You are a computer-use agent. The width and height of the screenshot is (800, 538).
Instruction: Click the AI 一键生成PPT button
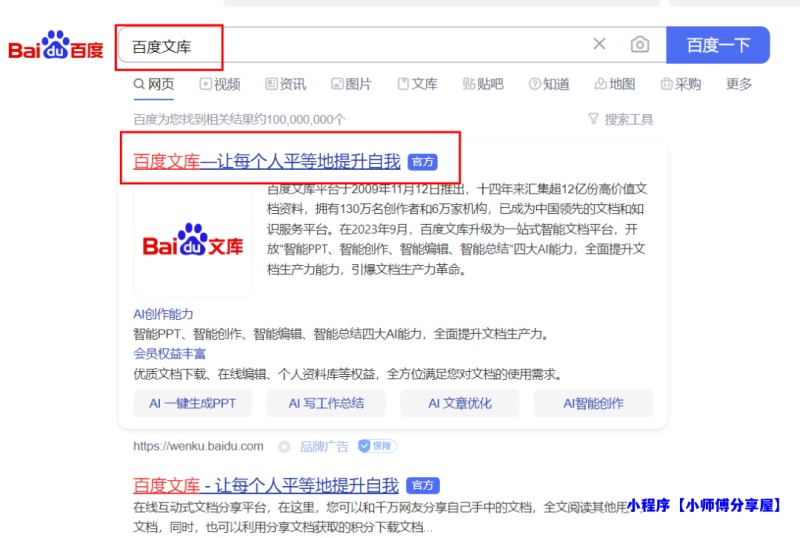pyautogui.click(x=193, y=403)
